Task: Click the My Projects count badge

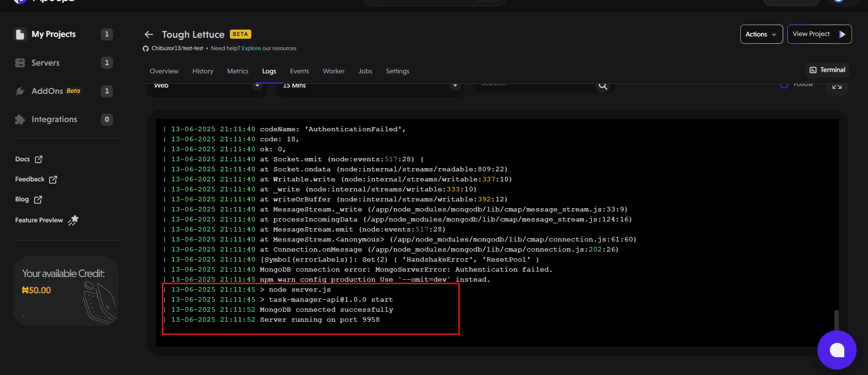Action: click(x=107, y=34)
